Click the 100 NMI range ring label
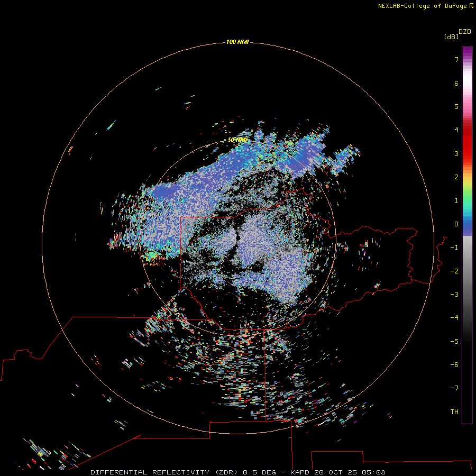This screenshot has height=476, width=476. coord(237,42)
